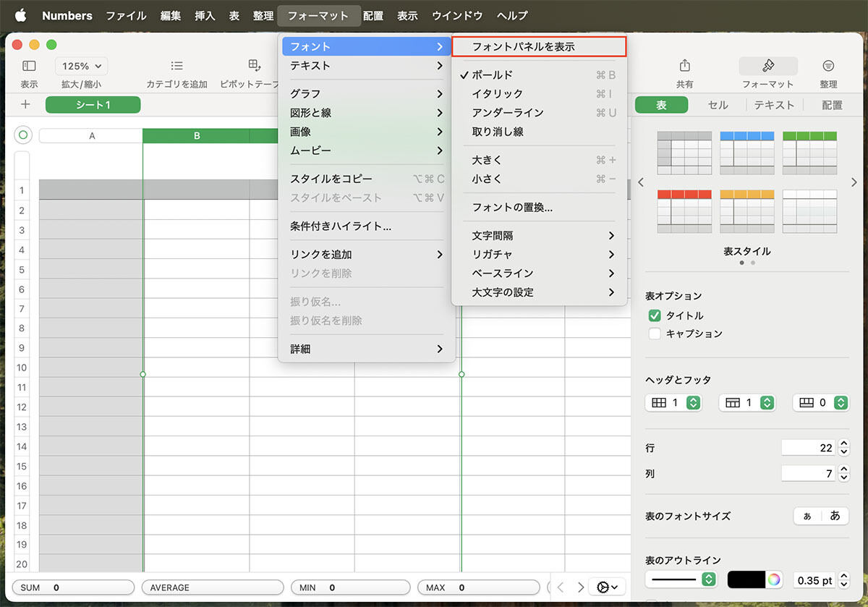Choose the gray table style thumbnail
The height and width of the screenshot is (607, 868).
684,153
